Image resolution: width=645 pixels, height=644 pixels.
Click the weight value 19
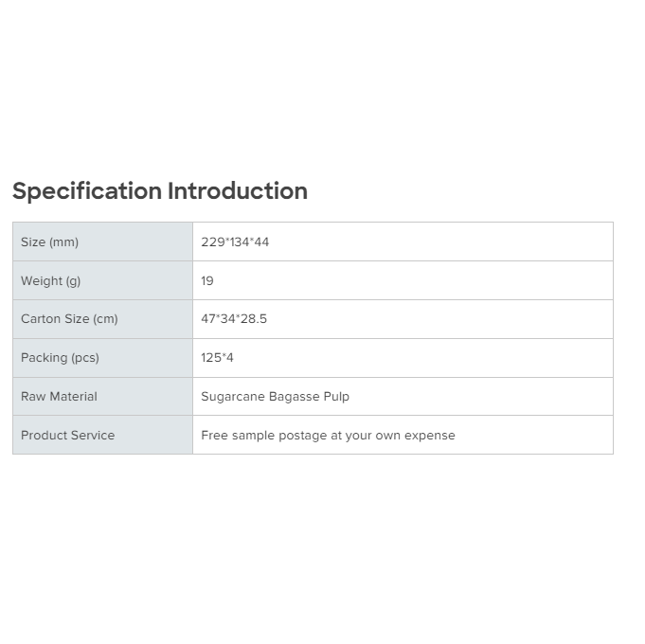point(207,281)
